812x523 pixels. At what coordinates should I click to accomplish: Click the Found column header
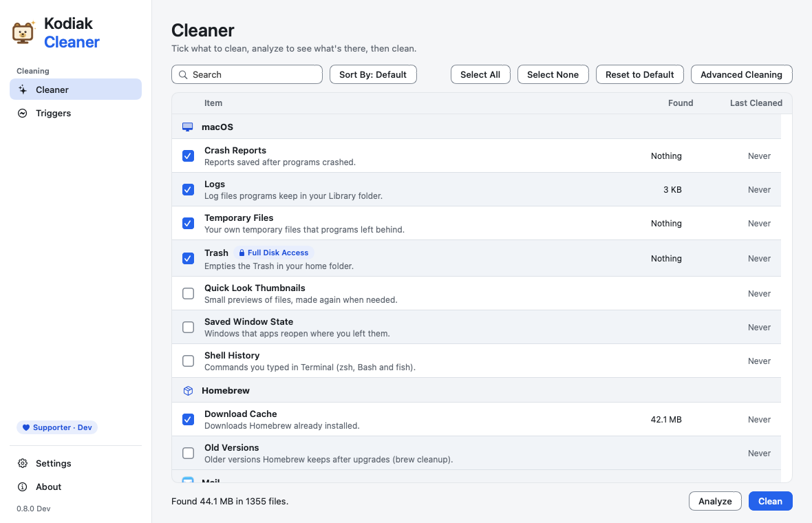pos(681,103)
